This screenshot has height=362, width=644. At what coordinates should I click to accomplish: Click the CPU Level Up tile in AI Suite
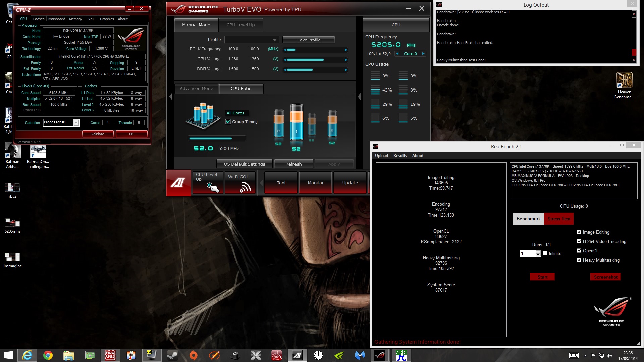(x=208, y=183)
